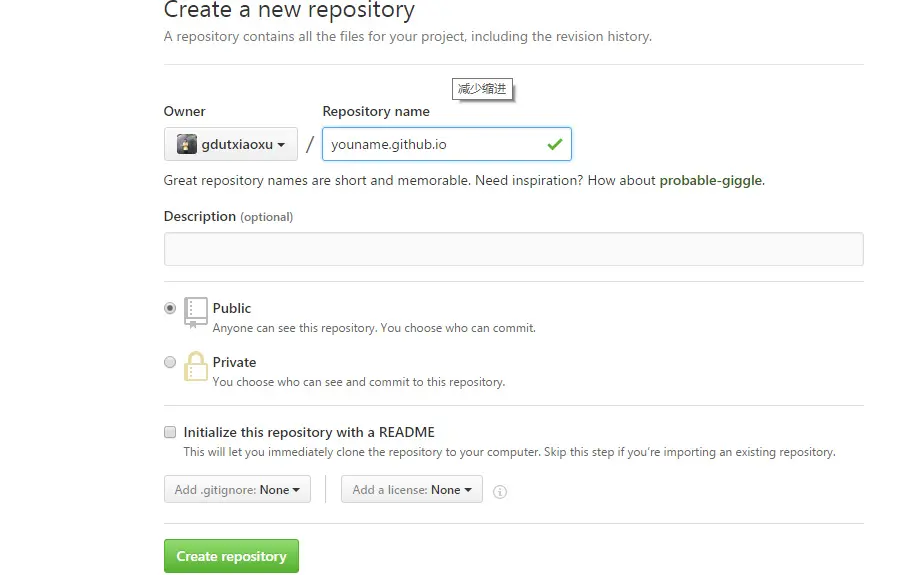Click the Initialize this repository with a README label

coord(309,432)
